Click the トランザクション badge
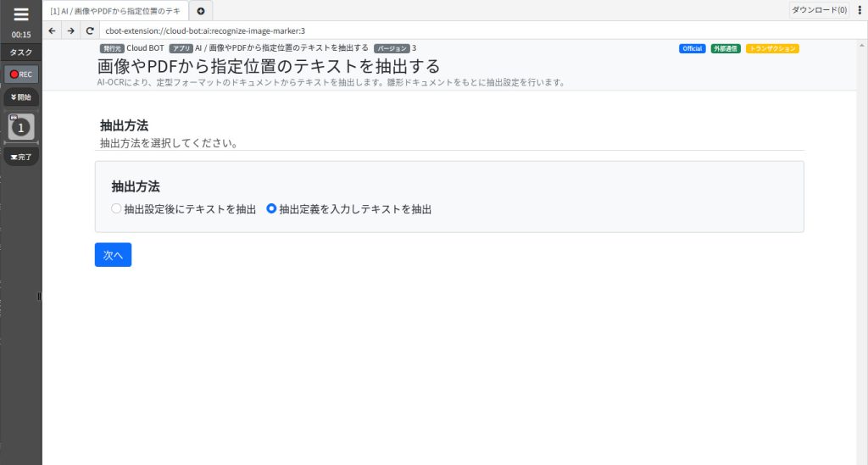This screenshot has height=465, width=868. [772, 48]
